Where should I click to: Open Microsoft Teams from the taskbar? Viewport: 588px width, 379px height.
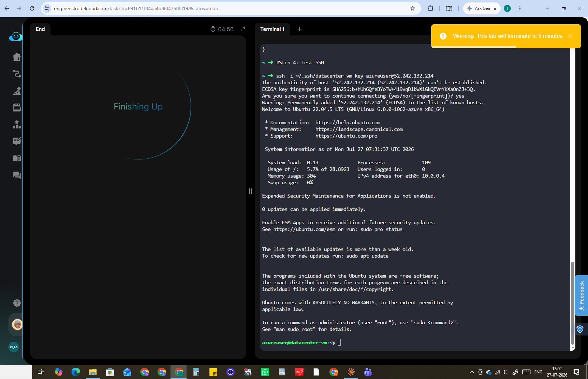click(x=368, y=372)
